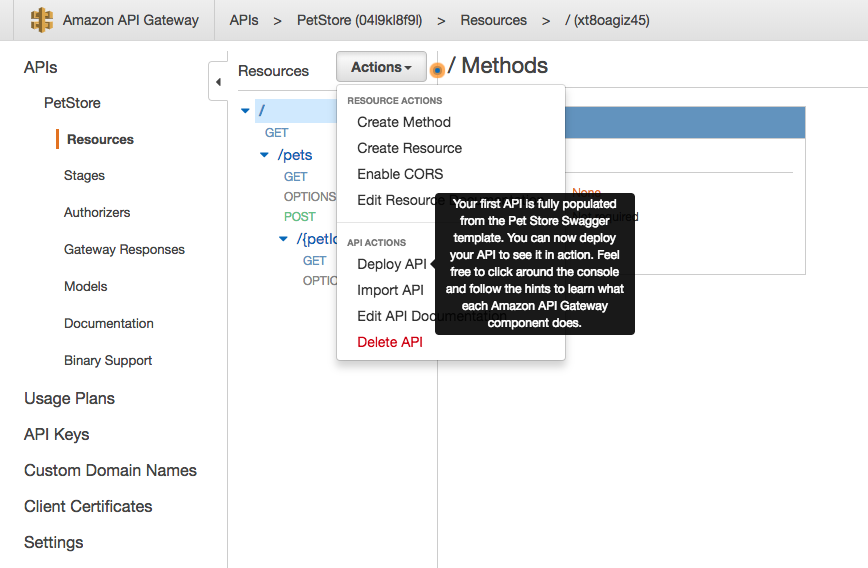Select the root / resource in tree
The width and height of the screenshot is (868, 568).
296,111
